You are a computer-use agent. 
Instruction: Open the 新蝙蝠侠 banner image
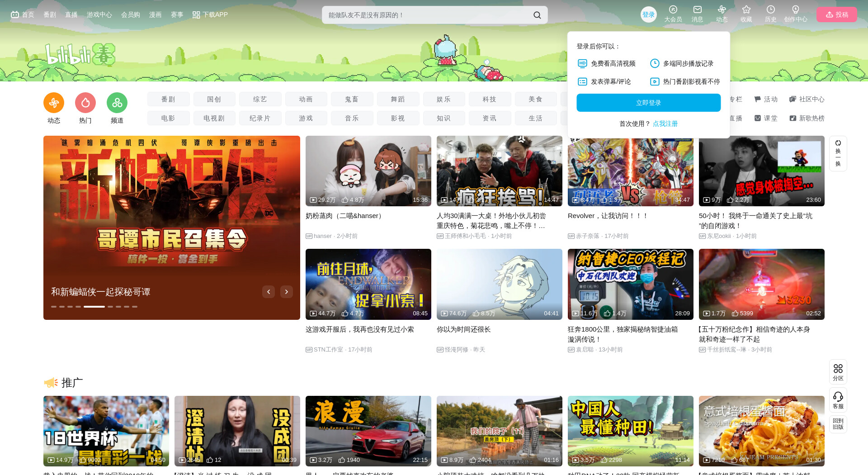172,228
